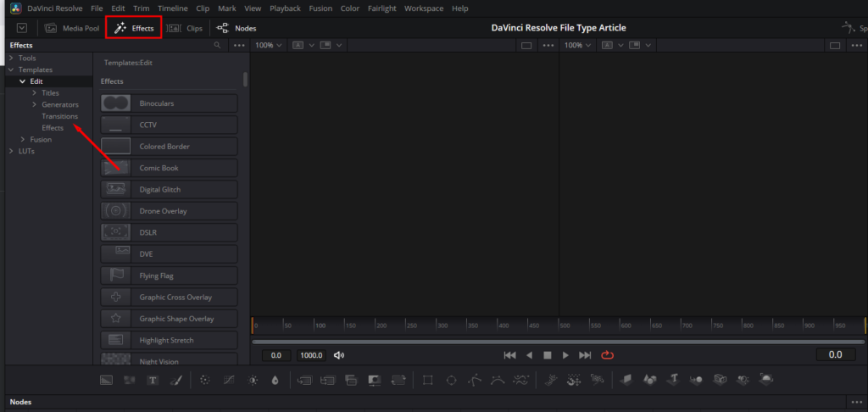
Task: Add a pEmitter particle node
Action: click(x=550, y=380)
